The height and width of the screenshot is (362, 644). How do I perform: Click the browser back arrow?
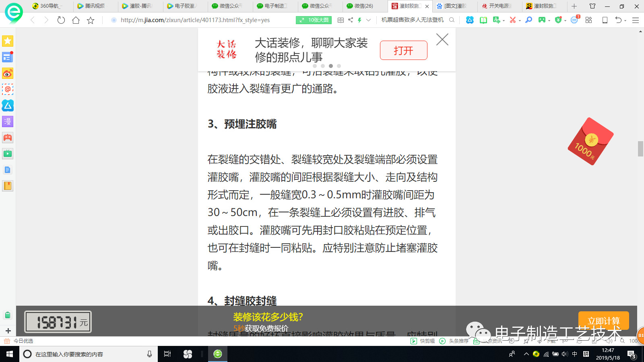pyautogui.click(x=33, y=20)
